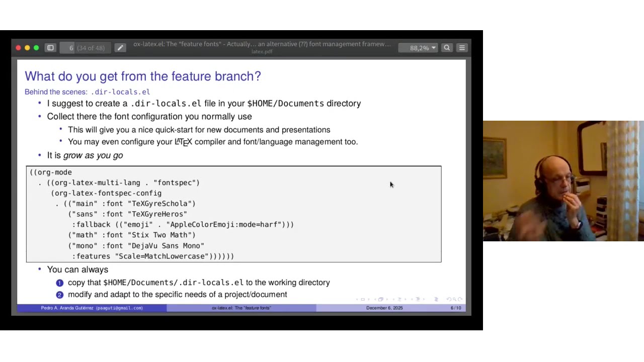Click the yellow minimize window button
Screen dimensions: 644x362
[x=27, y=48]
